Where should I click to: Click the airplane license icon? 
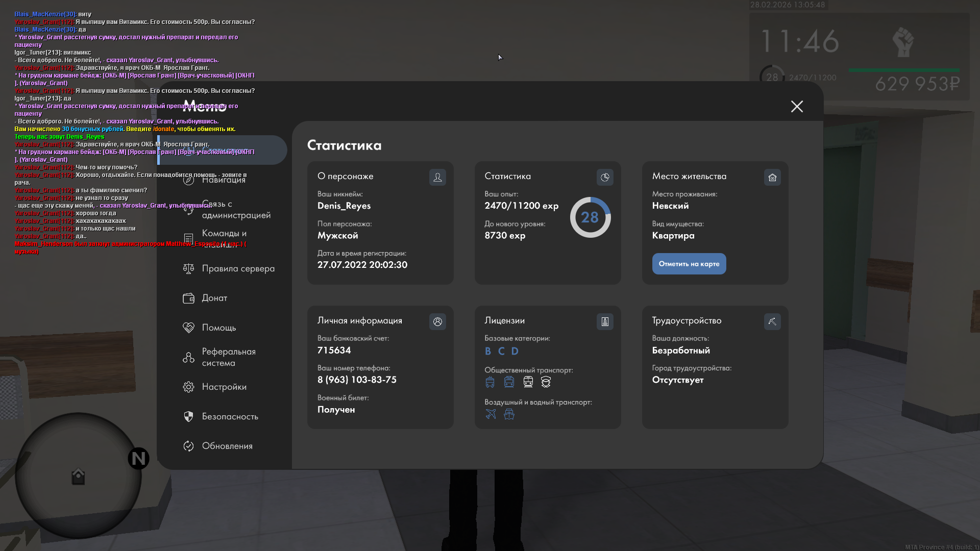click(491, 414)
